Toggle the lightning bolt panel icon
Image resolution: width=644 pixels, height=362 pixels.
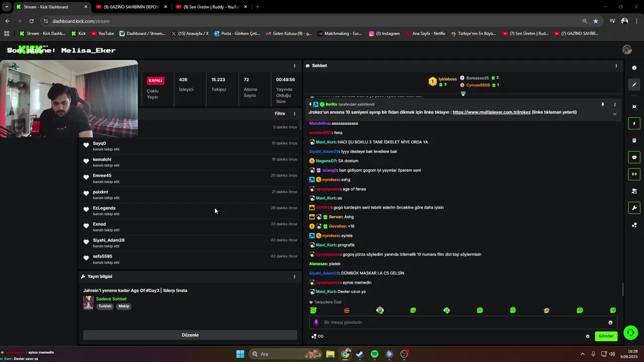point(634,124)
